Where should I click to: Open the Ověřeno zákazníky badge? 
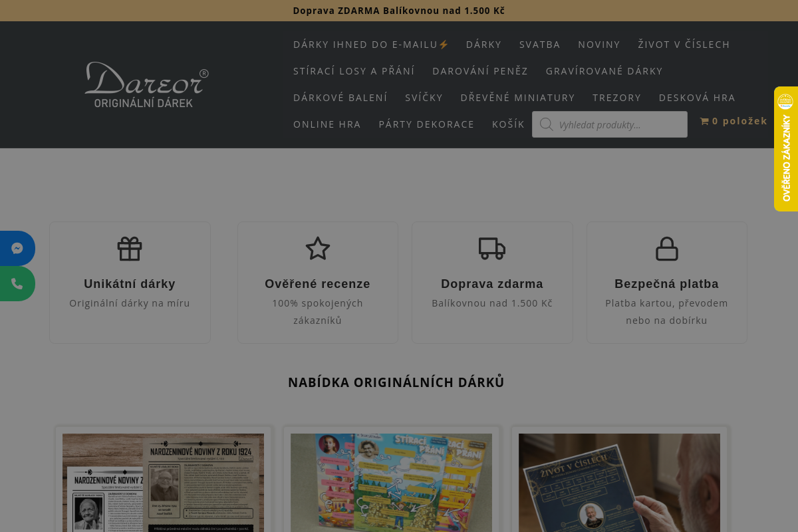786,149
